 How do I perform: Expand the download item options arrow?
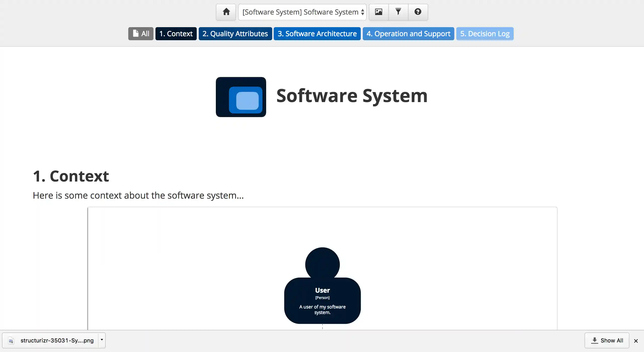[102, 340]
